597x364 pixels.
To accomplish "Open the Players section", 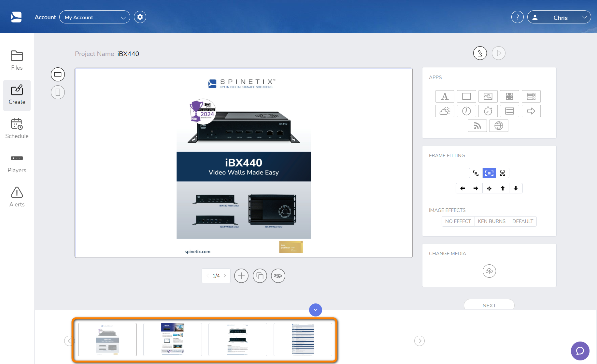I will pyautogui.click(x=17, y=163).
